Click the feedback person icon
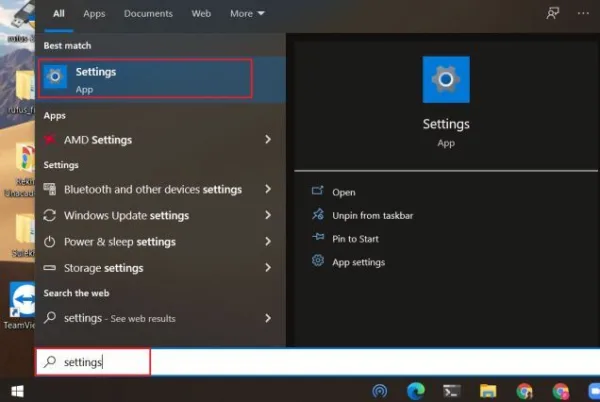This screenshot has height=402, width=600. [552, 13]
